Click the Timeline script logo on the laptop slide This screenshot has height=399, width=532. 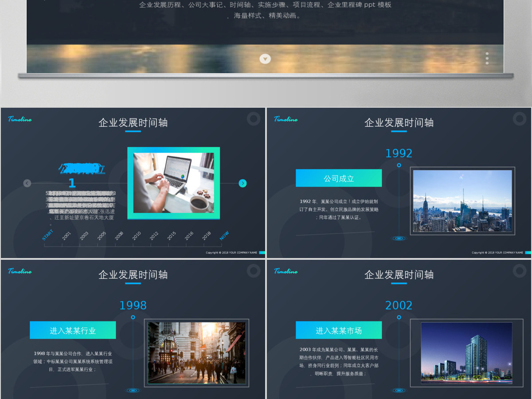pyautogui.click(x=20, y=119)
